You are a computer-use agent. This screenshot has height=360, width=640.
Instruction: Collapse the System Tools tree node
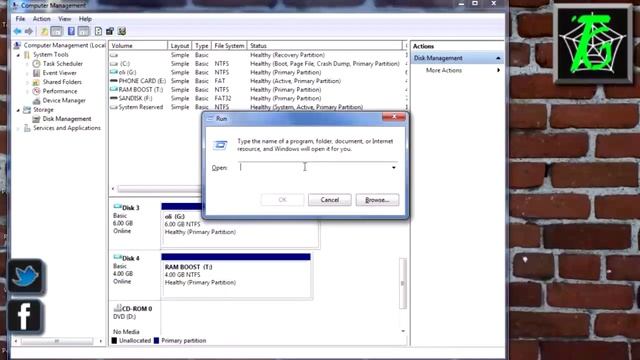coord(18,55)
